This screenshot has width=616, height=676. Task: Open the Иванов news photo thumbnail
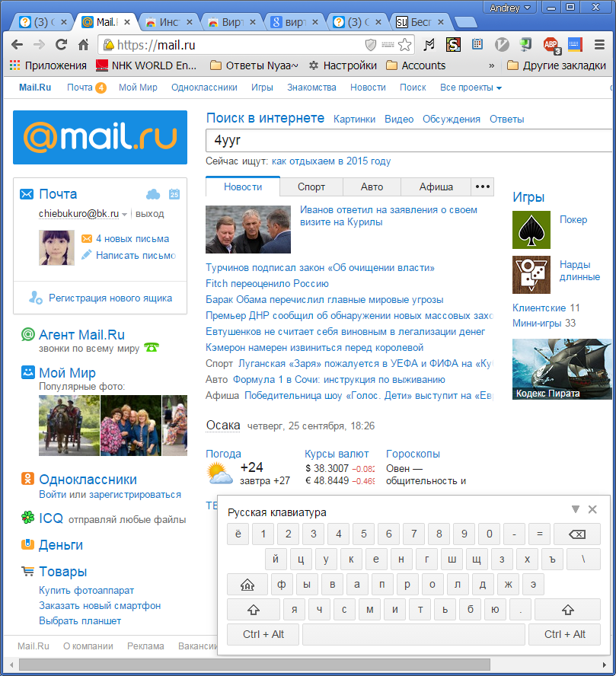[x=248, y=229]
